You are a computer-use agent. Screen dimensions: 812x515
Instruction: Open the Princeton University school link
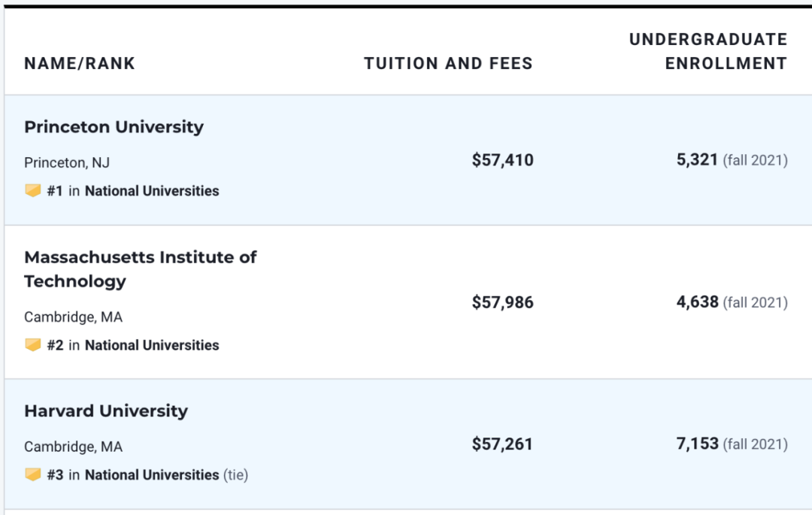click(114, 127)
